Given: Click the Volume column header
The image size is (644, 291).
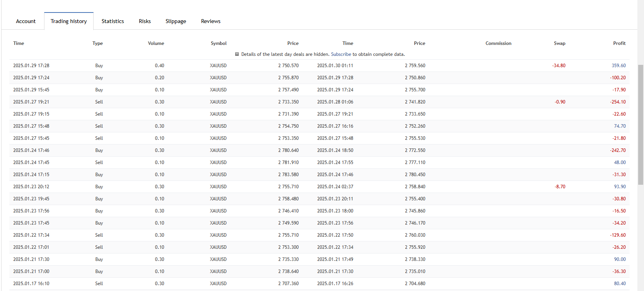Looking at the screenshot, I should 156,43.
